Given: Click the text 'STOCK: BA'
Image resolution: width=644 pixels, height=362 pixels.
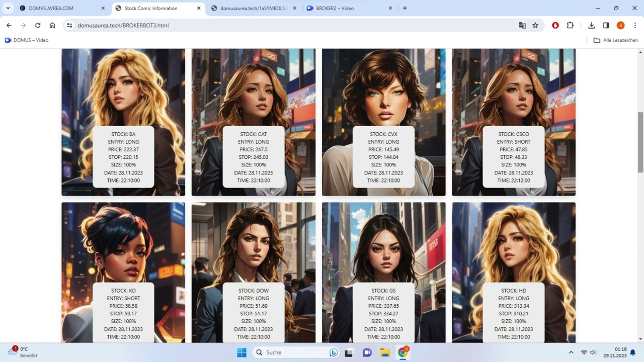Looking at the screenshot, I should [123, 134].
